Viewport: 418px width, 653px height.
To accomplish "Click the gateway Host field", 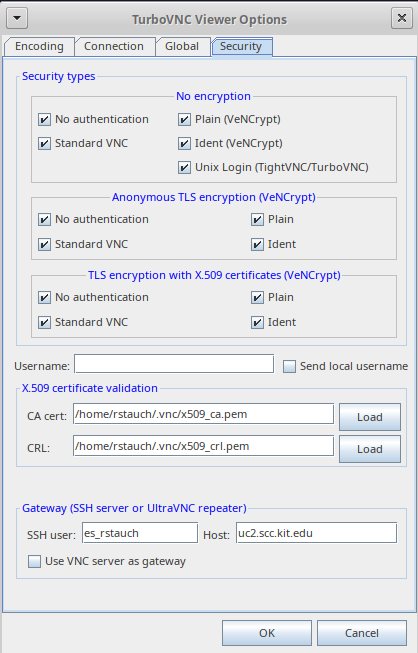I will (x=316, y=533).
